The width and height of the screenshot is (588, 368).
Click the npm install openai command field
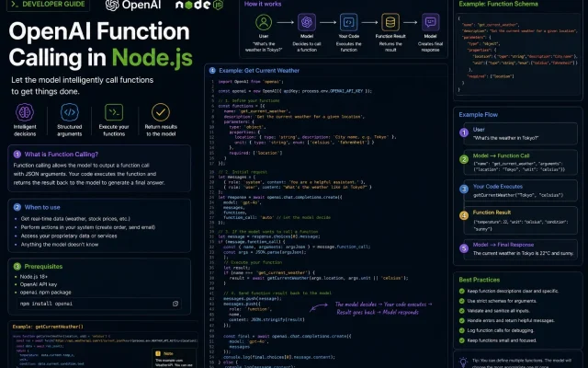99,304
